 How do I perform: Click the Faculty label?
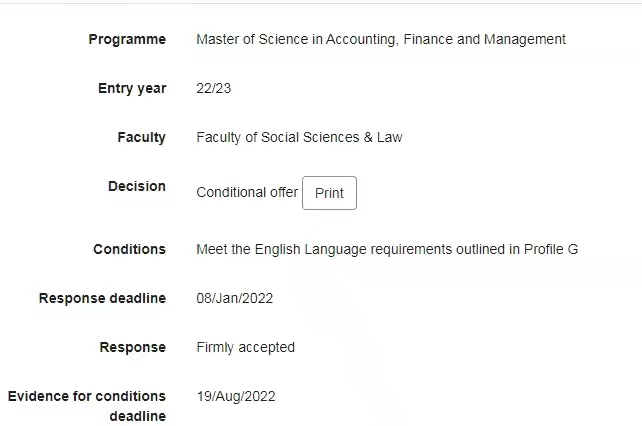pos(141,137)
